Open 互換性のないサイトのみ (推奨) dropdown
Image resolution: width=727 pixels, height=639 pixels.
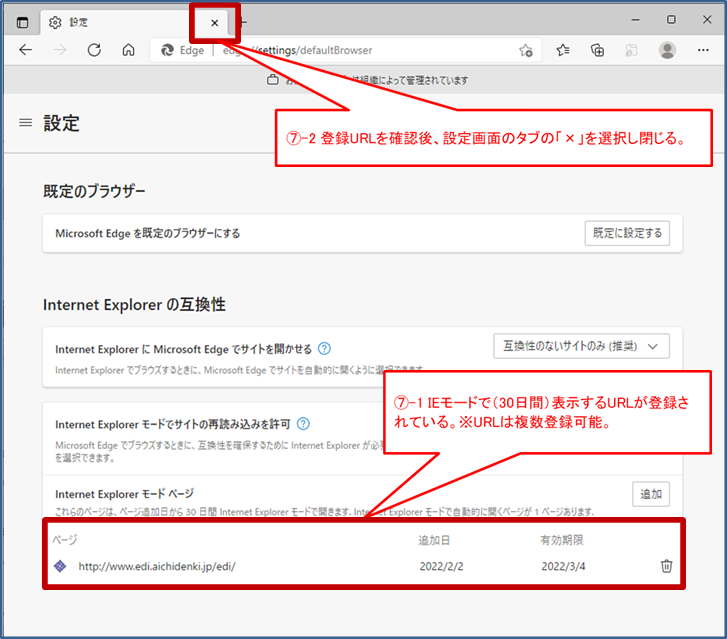click(x=581, y=346)
